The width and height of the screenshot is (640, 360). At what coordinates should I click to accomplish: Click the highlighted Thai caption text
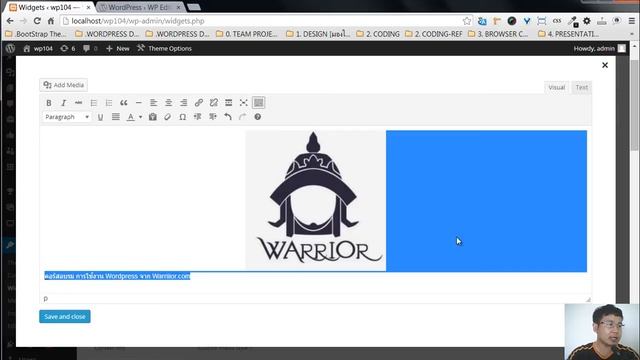117,276
